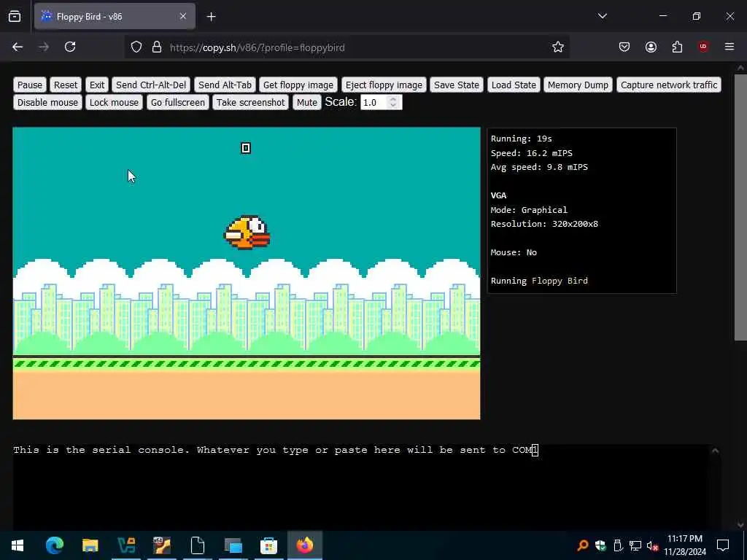Open Windows Start menu
Screen dimensions: 747x560
[x=18, y=545]
